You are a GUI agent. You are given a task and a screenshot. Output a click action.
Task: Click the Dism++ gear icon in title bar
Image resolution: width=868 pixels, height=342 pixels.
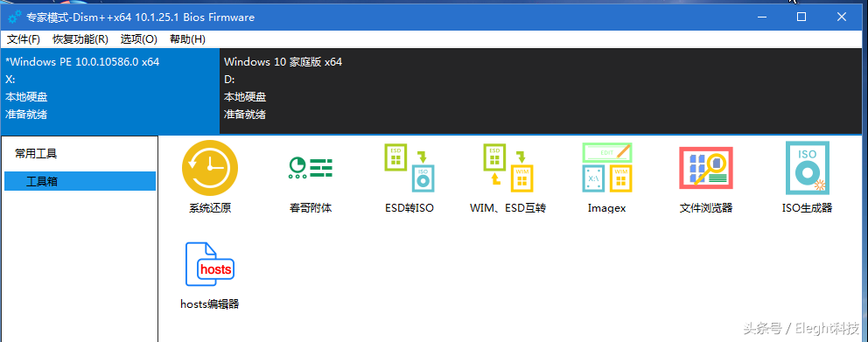(x=15, y=17)
